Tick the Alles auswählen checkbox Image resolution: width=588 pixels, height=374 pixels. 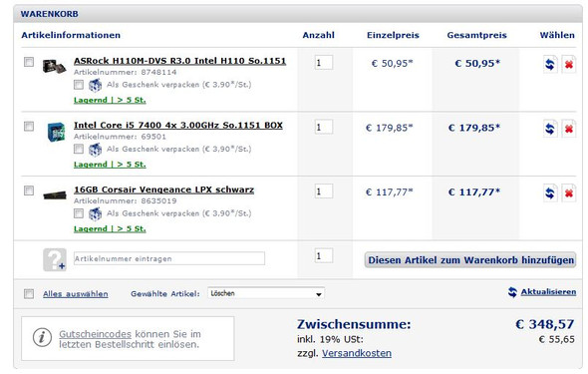[29, 293]
